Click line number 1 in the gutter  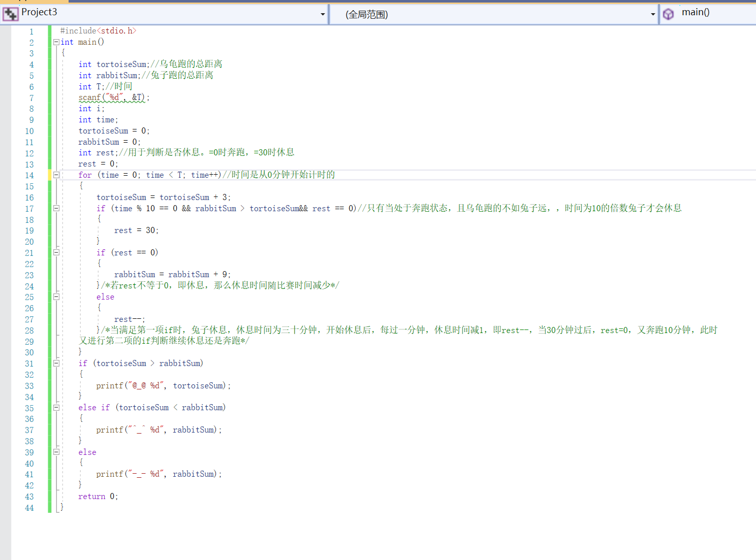coord(31,31)
